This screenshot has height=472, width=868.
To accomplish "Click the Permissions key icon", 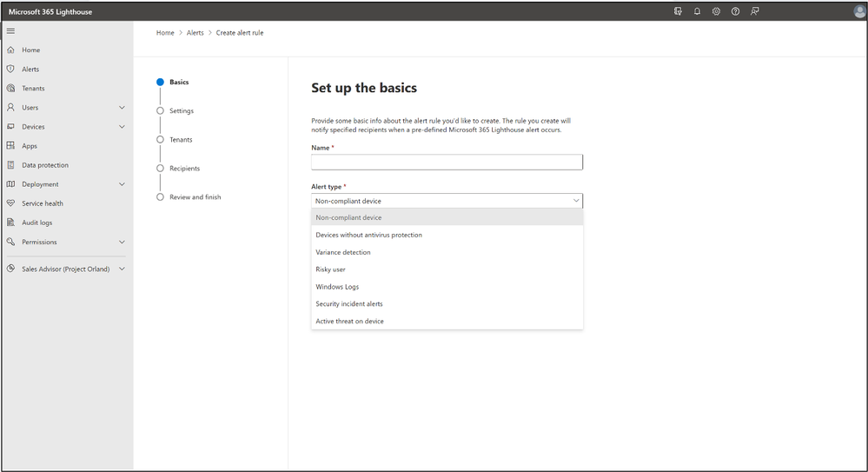I will (x=10, y=242).
